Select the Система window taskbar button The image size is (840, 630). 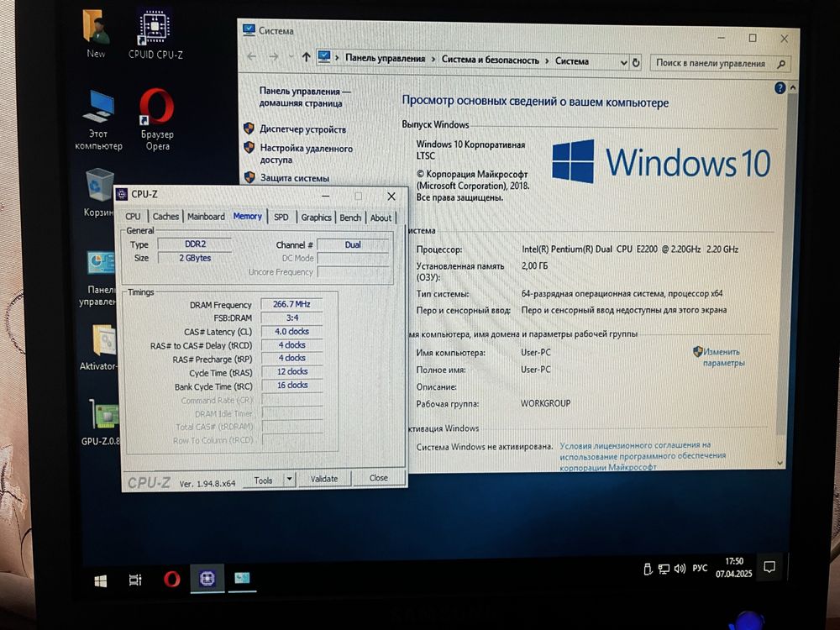click(242, 579)
